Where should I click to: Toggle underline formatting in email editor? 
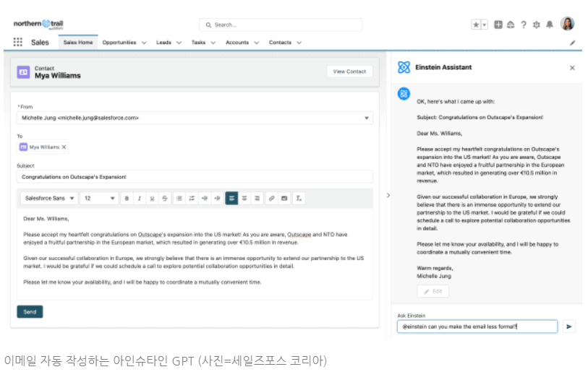pos(152,198)
